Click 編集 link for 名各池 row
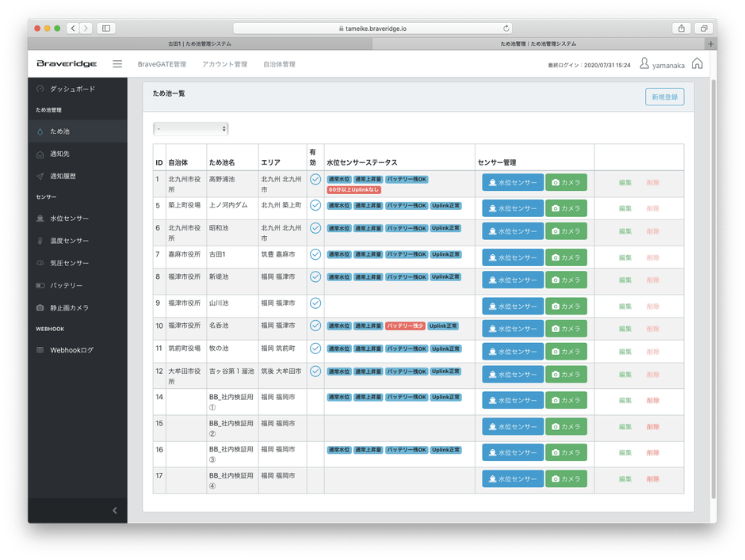 pyautogui.click(x=625, y=328)
